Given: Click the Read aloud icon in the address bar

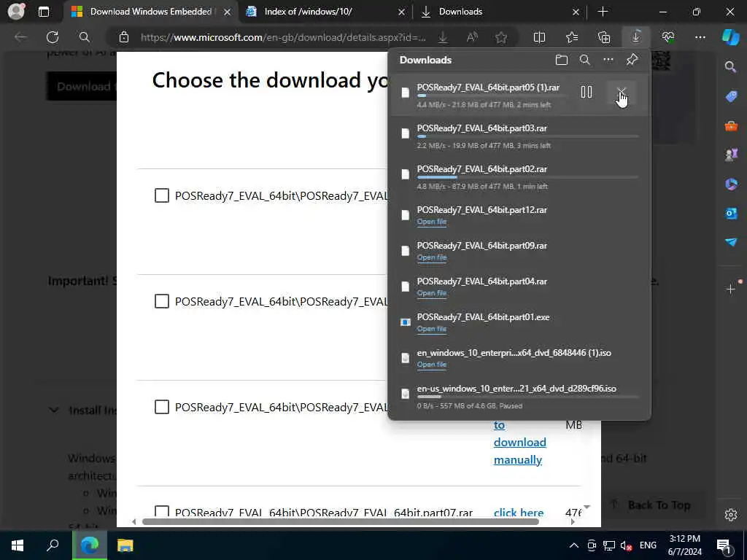Looking at the screenshot, I should (x=472, y=37).
